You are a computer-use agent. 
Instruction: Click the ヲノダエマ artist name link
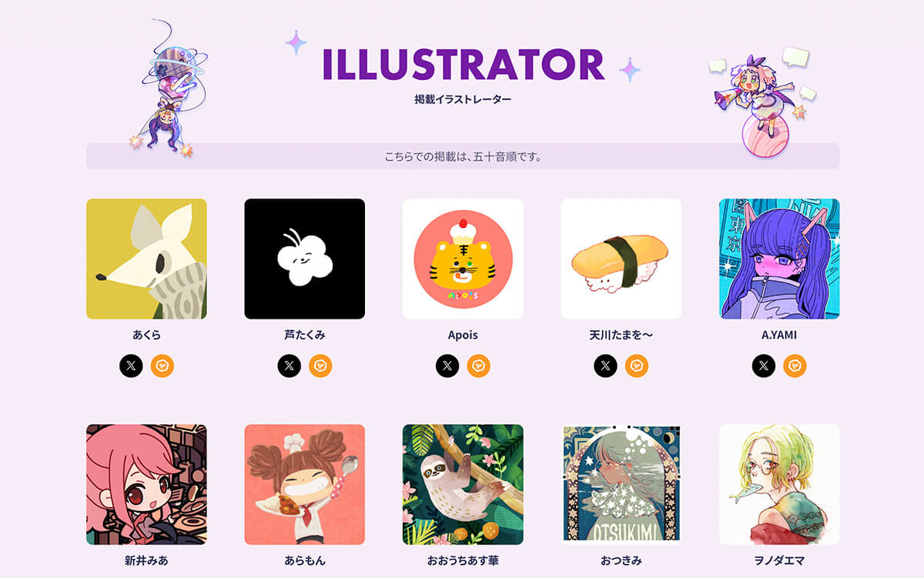pos(779,561)
